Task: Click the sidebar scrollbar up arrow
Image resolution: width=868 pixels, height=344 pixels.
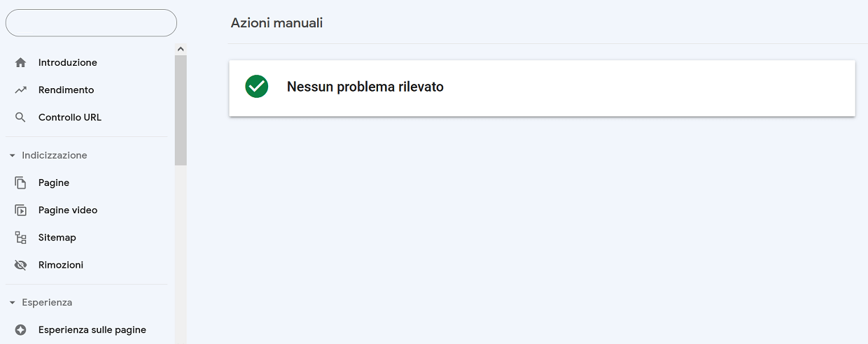Action: pyautogui.click(x=181, y=49)
